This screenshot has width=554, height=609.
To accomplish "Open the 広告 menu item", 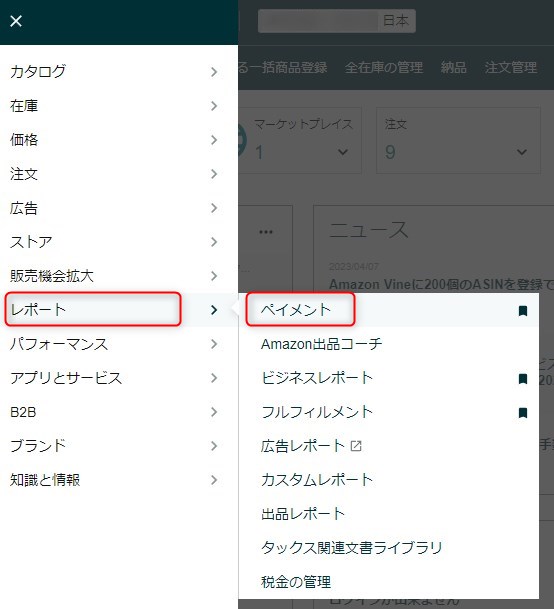I will [x=24, y=208].
